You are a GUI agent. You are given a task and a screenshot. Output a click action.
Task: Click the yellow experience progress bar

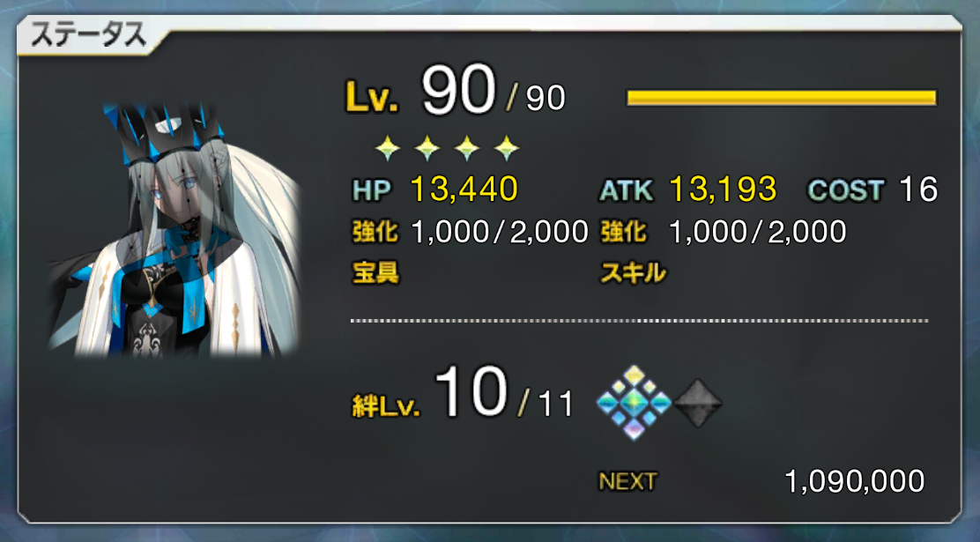point(781,98)
